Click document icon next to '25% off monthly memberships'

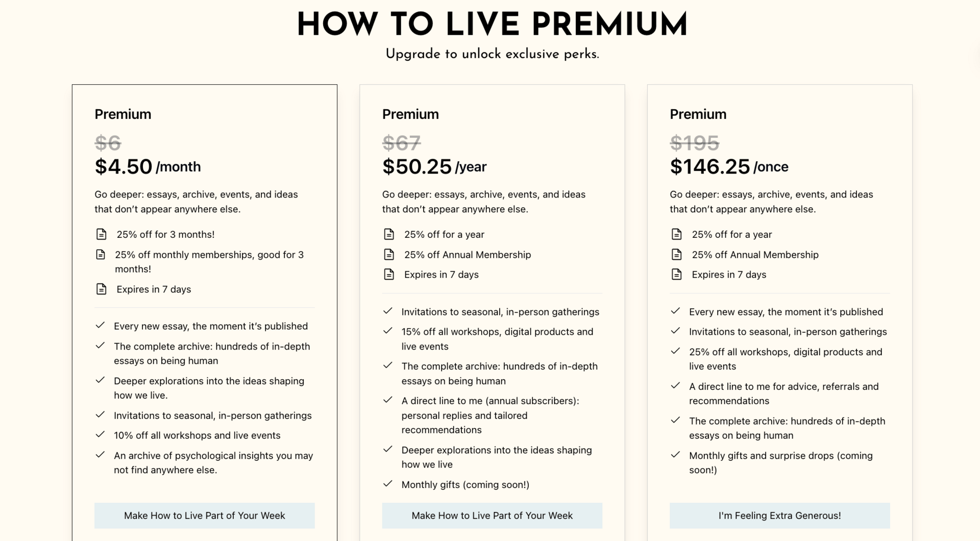(x=101, y=254)
